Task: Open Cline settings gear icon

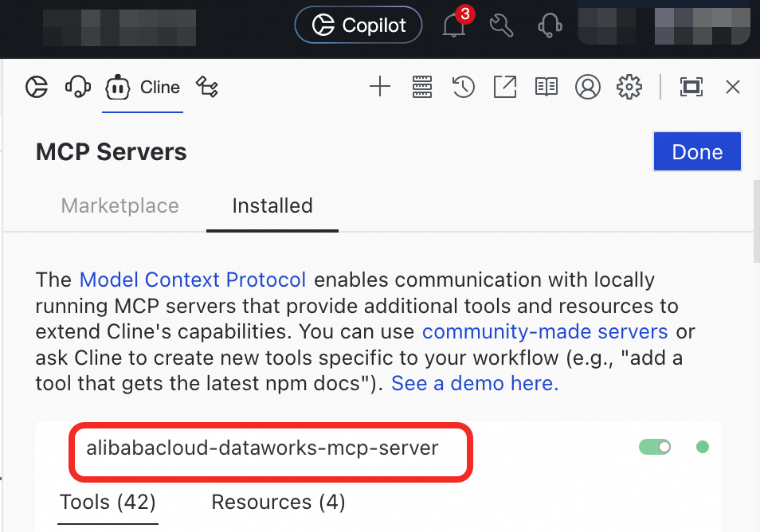Action: (629, 88)
